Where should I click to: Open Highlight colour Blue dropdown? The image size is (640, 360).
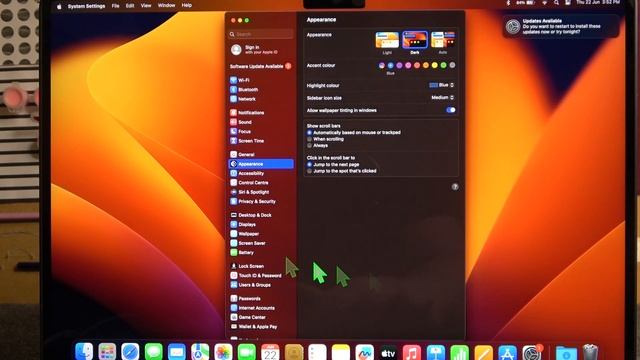coord(442,85)
